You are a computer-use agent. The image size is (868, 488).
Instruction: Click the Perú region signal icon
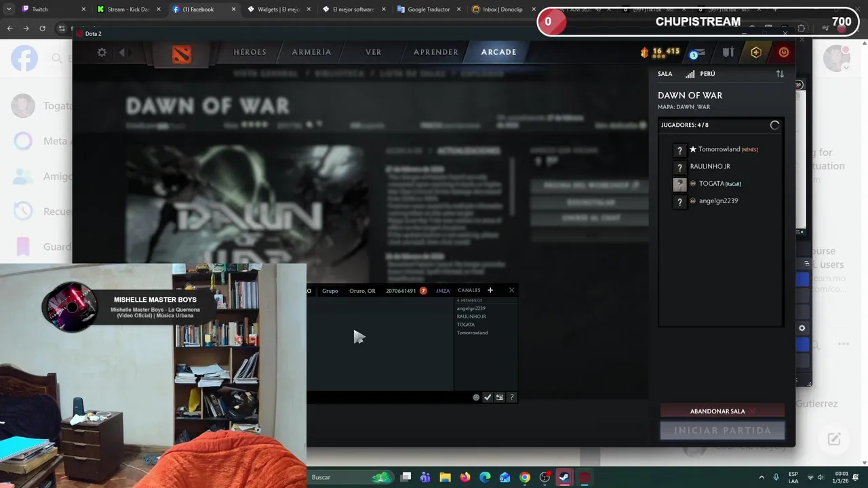click(x=690, y=74)
